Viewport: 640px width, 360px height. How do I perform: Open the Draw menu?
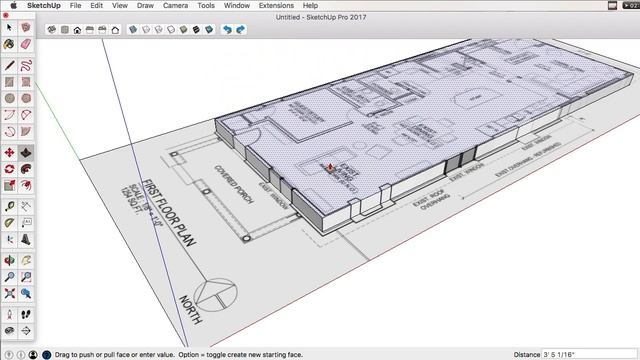pos(145,5)
